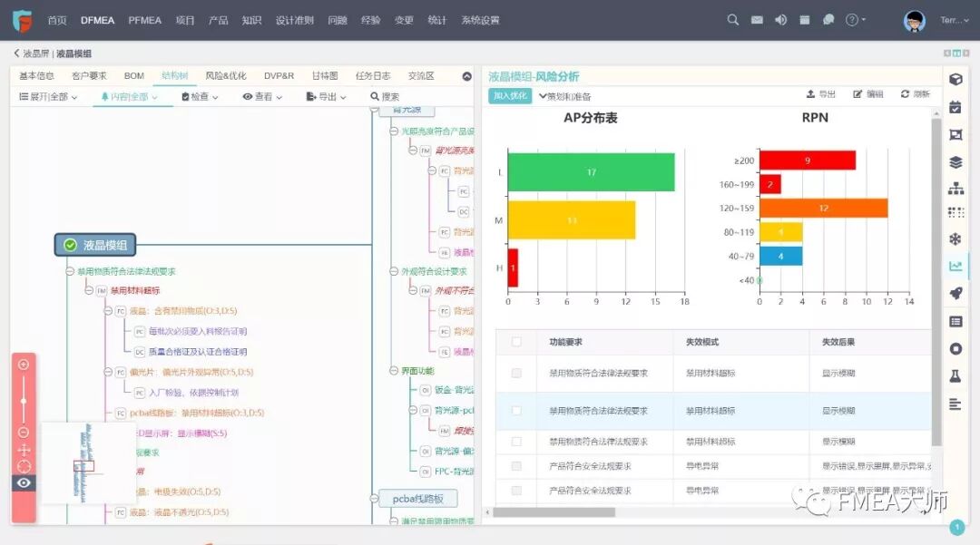Open the mail envelope icon
Viewport: 980px width, 545px height.
pyautogui.click(x=757, y=20)
